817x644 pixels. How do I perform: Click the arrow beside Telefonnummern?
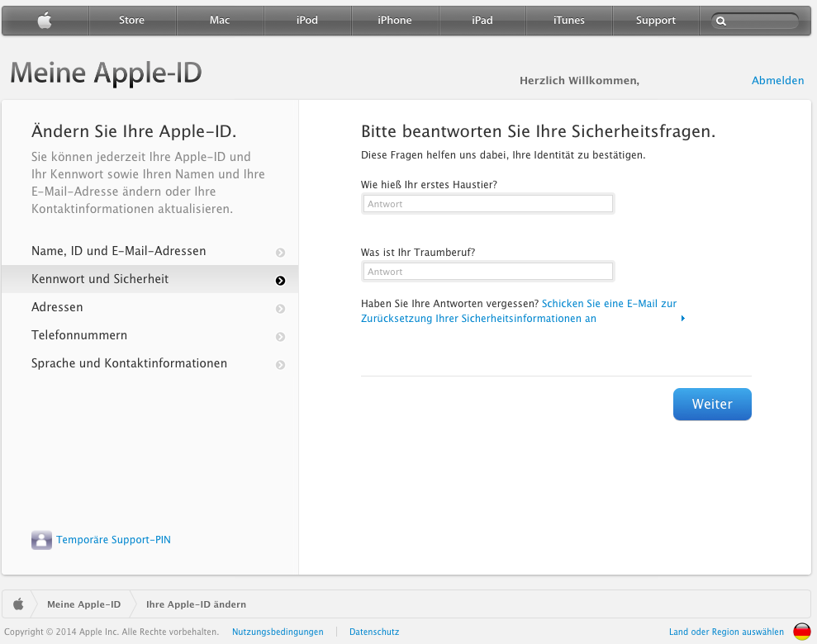pyautogui.click(x=280, y=337)
